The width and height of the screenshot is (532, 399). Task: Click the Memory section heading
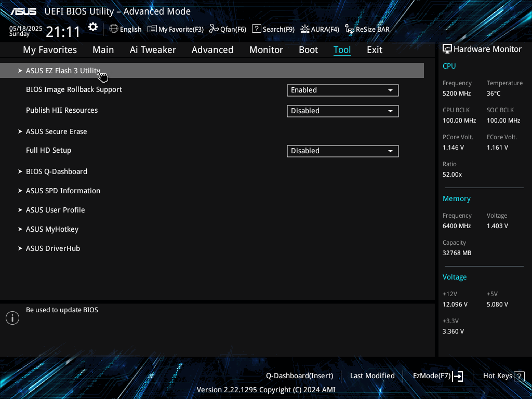click(457, 199)
